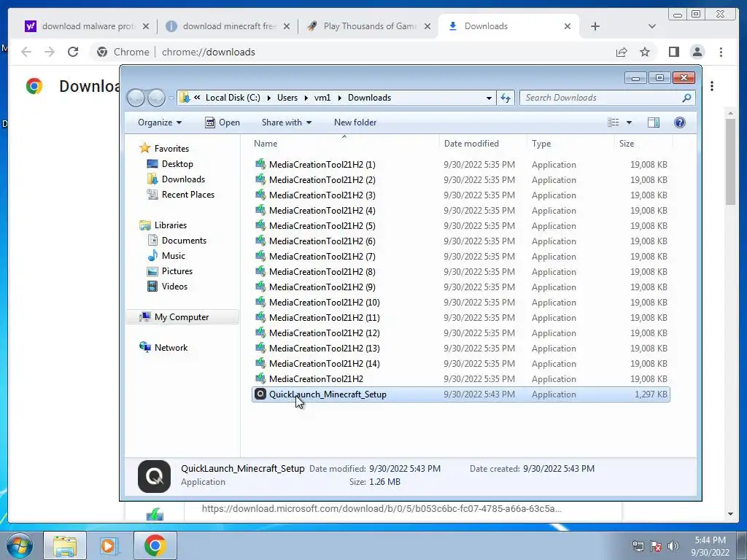747x560 pixels.
Task: Click the Chrome address bar URL
Action: point(208,52)
